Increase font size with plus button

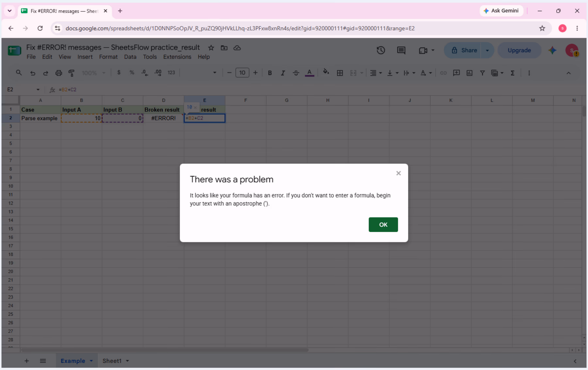255,73
